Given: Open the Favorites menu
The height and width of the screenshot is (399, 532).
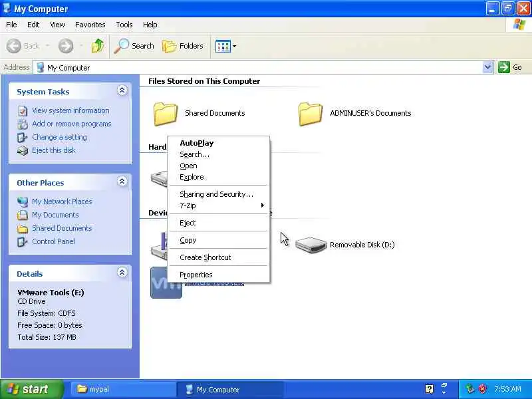Looking at the screenshot, I should pos(90,25).
